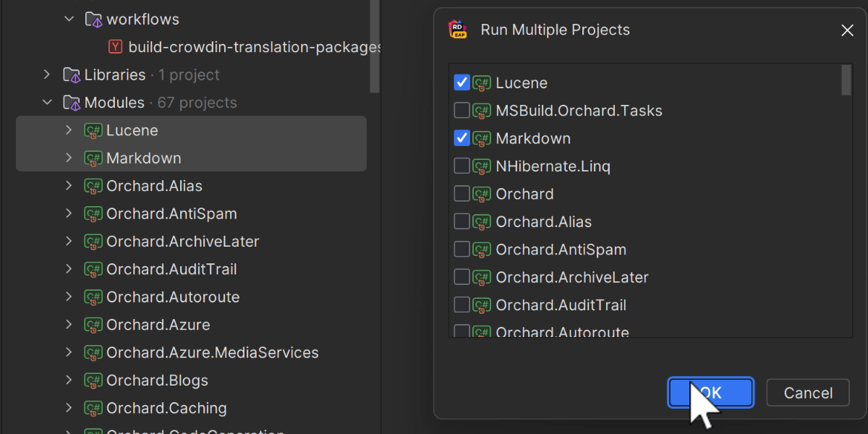Click the YAML file icon for build-crowdin-translation-packages
The image size is (868, 434).
(x=115, y=47)
